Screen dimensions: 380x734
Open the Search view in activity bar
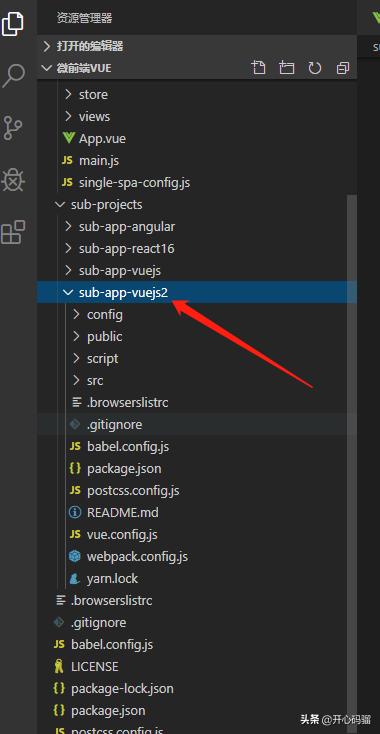pyautogui.click(x=13, y=75)
